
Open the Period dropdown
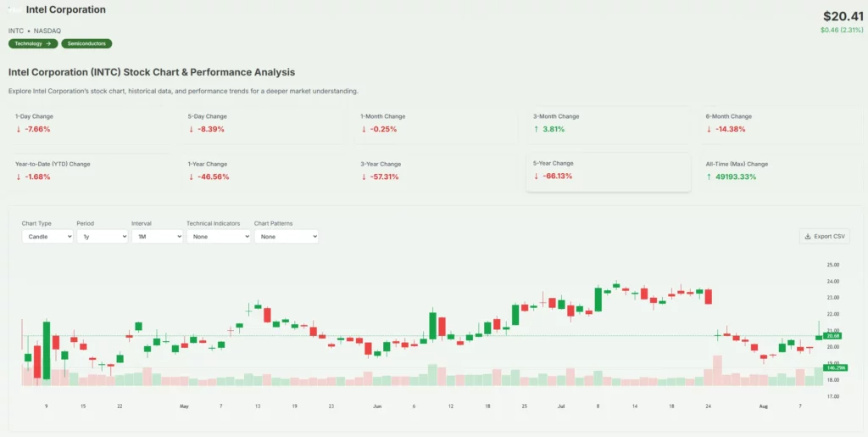(x=102, y=237)
